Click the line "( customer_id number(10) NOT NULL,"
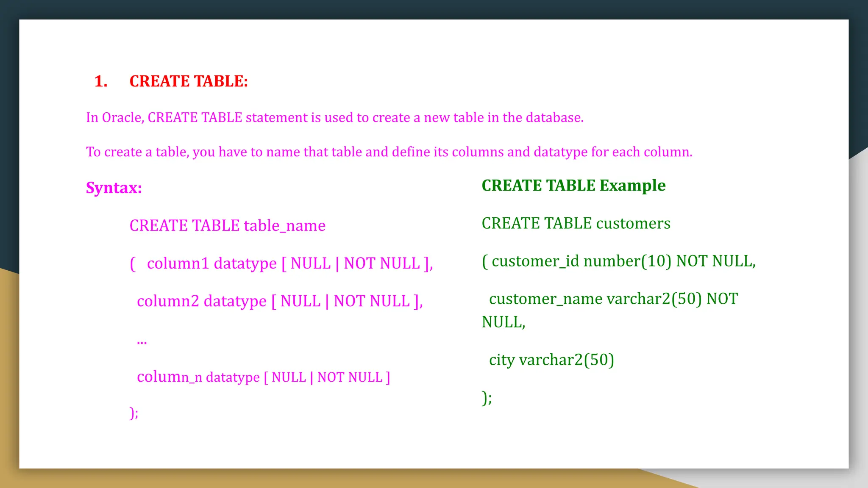 pos(619,261)
